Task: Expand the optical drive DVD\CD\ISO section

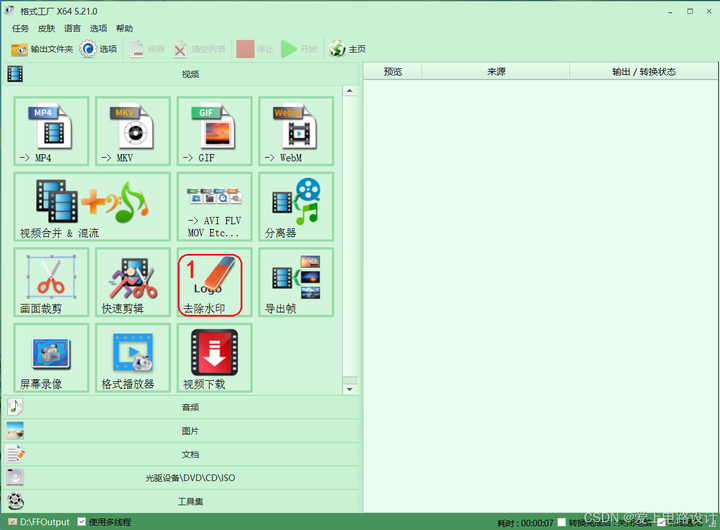Action: point(181,478)
